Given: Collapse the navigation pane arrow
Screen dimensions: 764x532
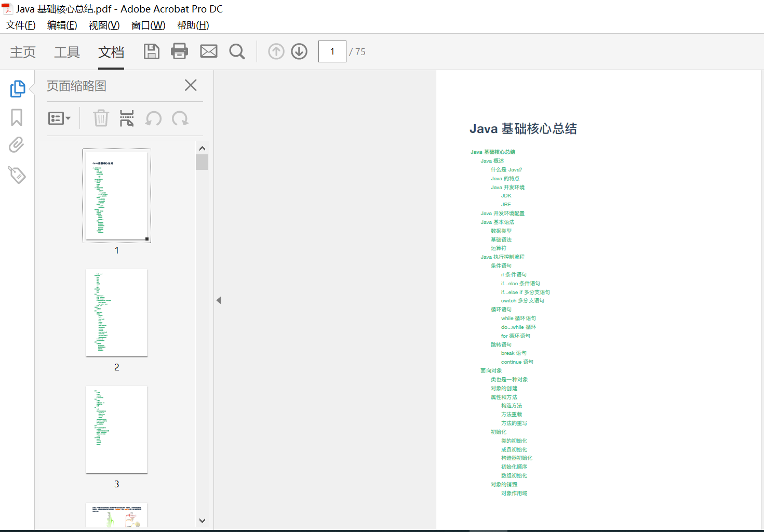Looking at the screenshot, I should click(x=219, y=300).
